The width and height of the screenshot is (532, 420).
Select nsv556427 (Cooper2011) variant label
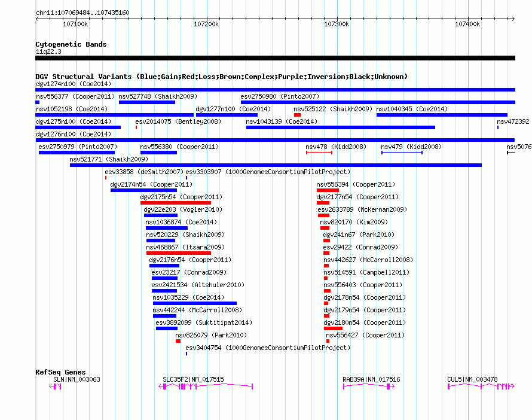(365, 335)
